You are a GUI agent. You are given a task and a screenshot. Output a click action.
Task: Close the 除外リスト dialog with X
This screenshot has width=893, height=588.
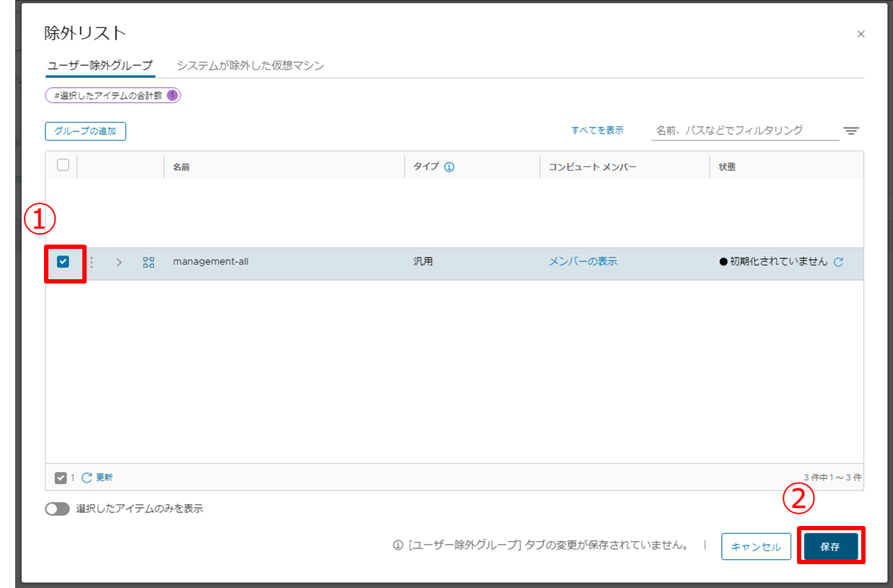861,34
